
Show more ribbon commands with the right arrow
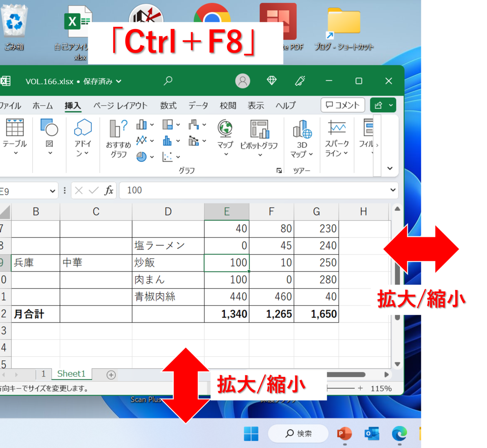point(377,145)
